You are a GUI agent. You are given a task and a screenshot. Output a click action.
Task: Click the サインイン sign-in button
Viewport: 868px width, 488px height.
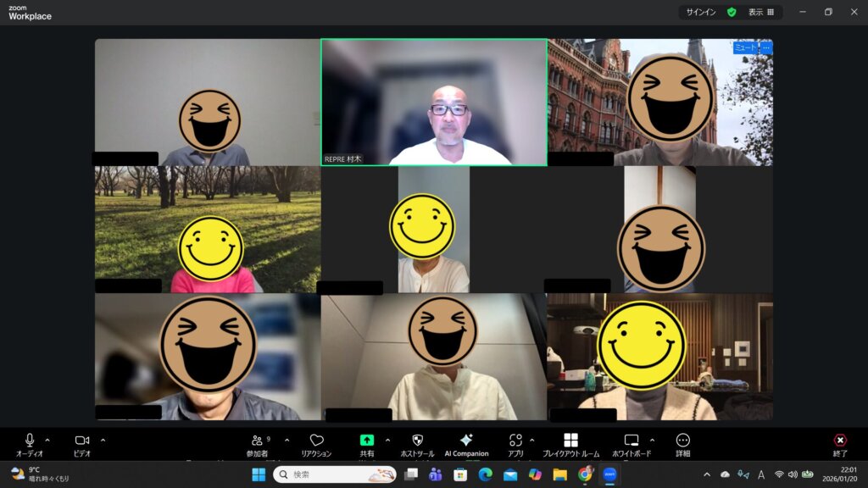[700, 13]
